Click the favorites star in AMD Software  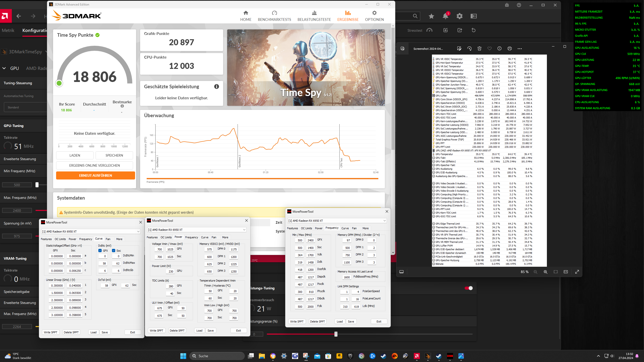click(431, 16)
